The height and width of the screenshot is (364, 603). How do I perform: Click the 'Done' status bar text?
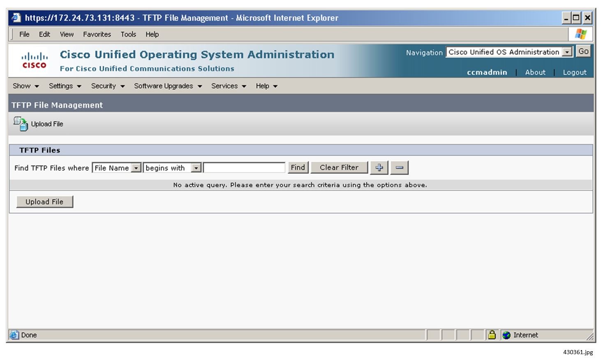[29, 335]
